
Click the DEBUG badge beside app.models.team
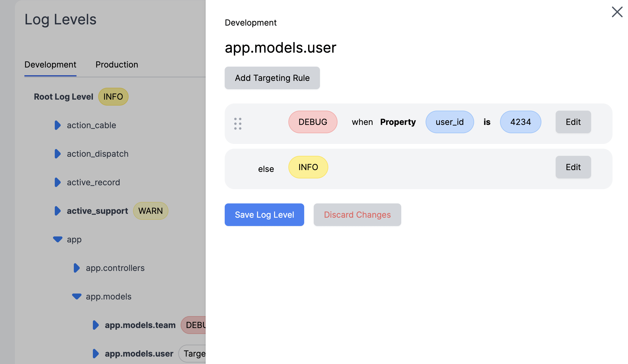(x=193, y=325)
